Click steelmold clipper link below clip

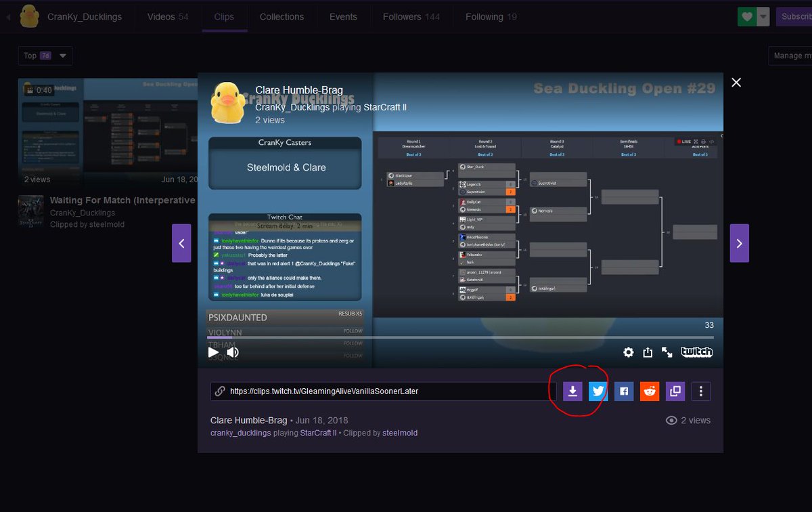400,433
